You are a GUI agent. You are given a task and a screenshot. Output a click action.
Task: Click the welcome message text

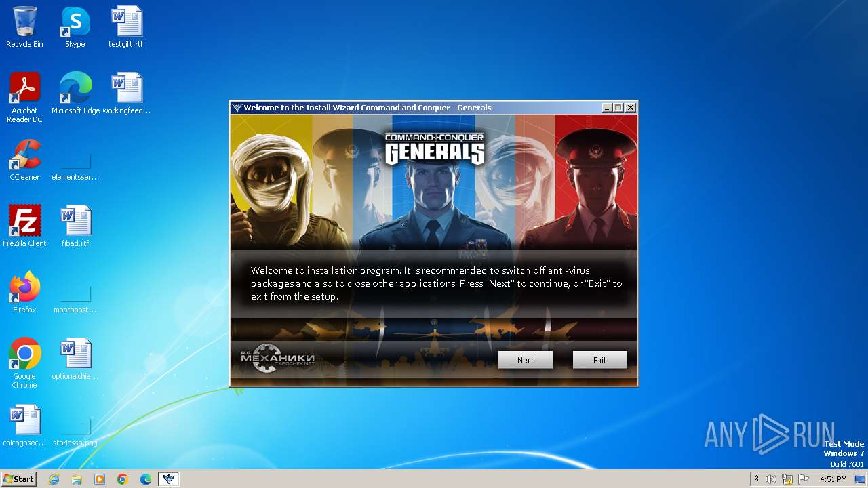(436, 283)
